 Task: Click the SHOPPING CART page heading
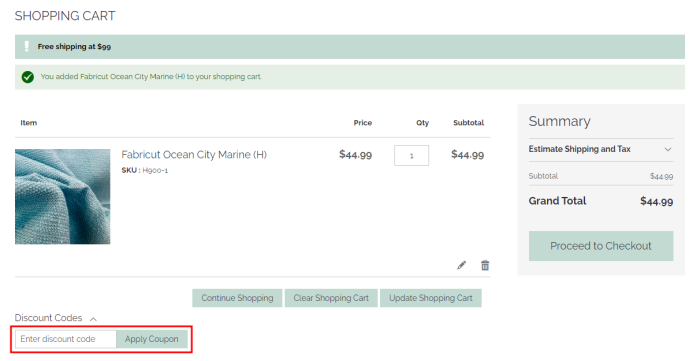click(65, 16)
